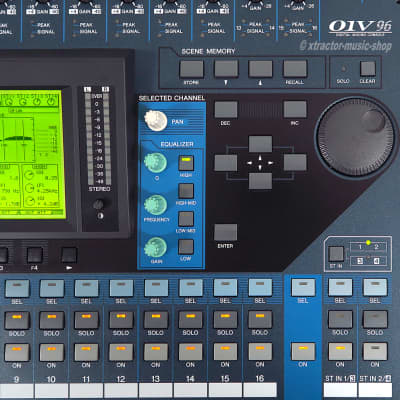Toggle channel 14 ON button
The image size is (400, 400).
coord(191,352)
